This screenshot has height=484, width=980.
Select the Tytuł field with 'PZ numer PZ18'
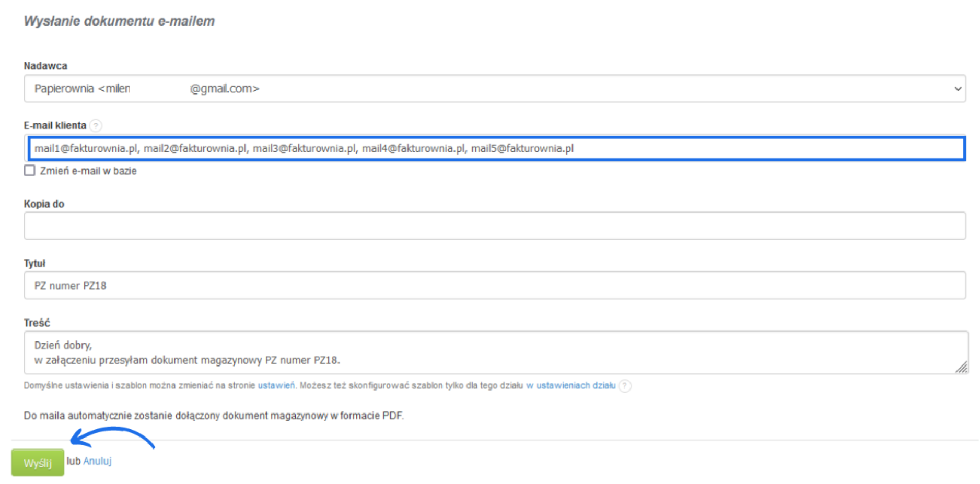tap(494, 286)
